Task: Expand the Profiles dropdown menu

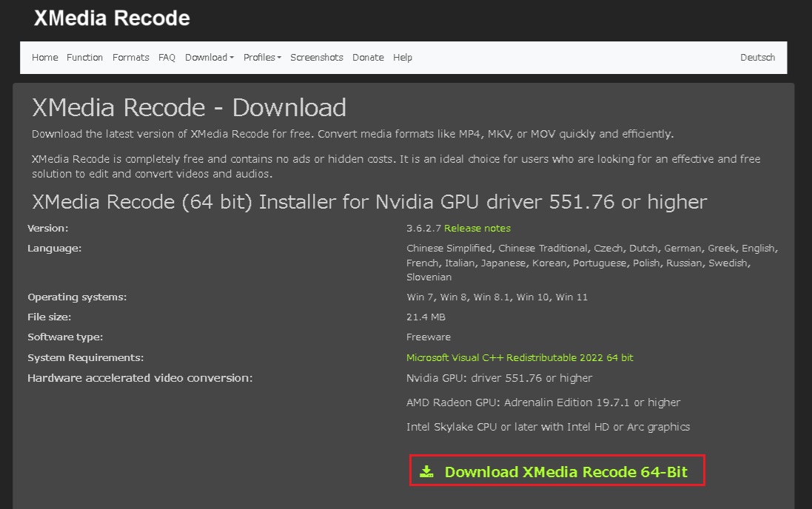Action: [262, 58]
